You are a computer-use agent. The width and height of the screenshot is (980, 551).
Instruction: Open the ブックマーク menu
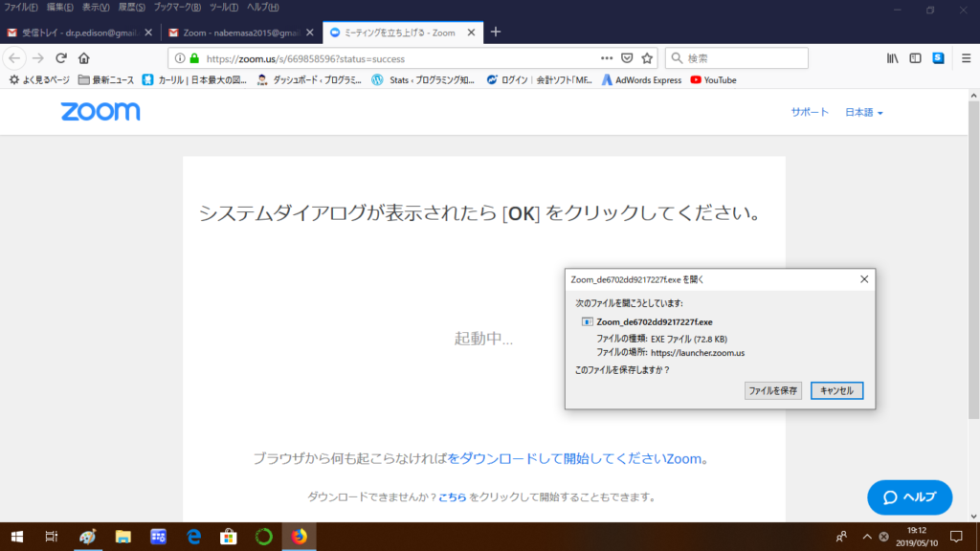pyautogui.click(x=177, y=8)
